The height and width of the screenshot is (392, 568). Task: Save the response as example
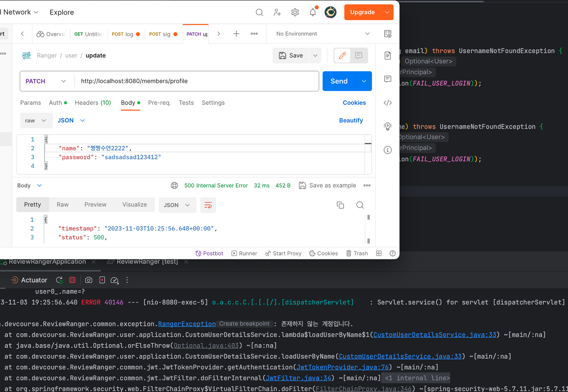(327, 185)
